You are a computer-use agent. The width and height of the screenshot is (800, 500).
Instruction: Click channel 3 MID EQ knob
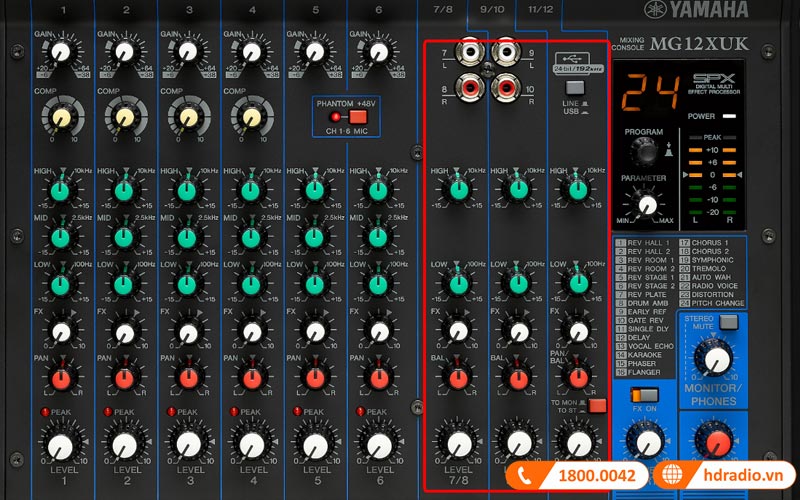click(187, 238)
